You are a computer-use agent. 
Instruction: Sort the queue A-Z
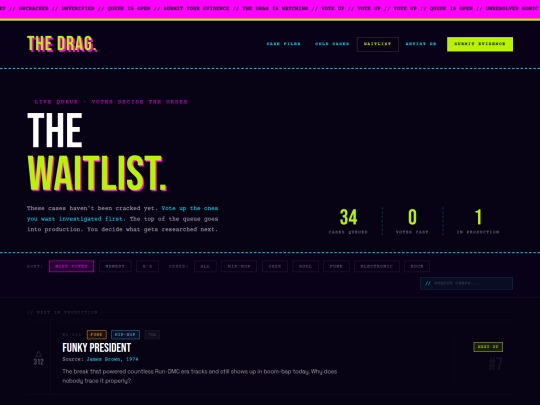pyautogui.click(x=147, y=266)
